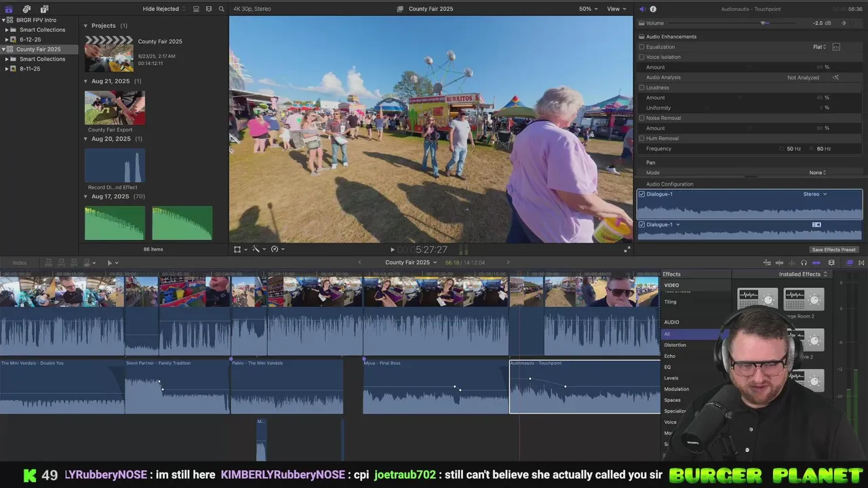Select the Silent Partner - Family Tradition clip
Image resolution: width=868 pixels, height=488 pixels.
pos(177,386)
